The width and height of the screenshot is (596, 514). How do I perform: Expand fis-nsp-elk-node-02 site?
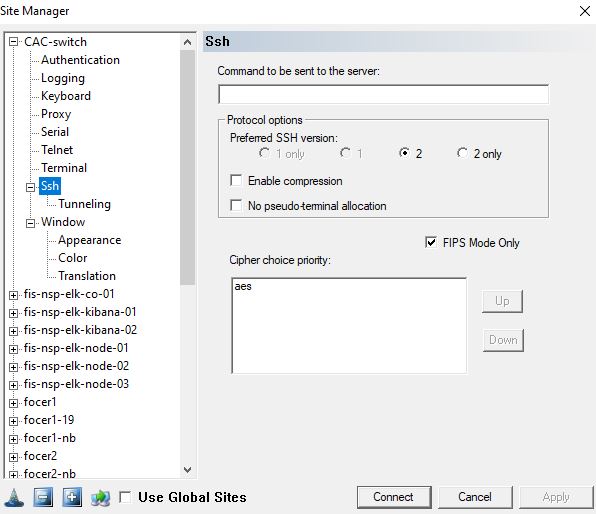(13, 367)
